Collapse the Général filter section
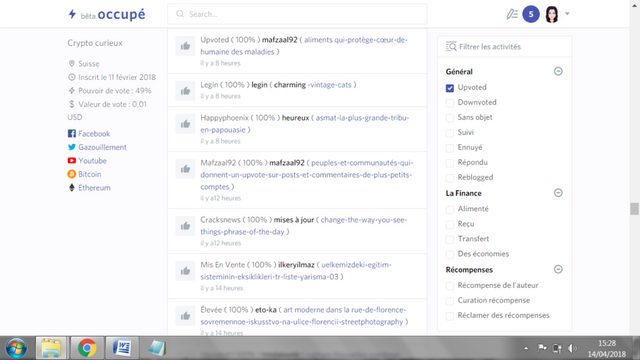Image resolution: width=640 pixels, height=360 pixels. pyautogui.click(x=558, y=71)
